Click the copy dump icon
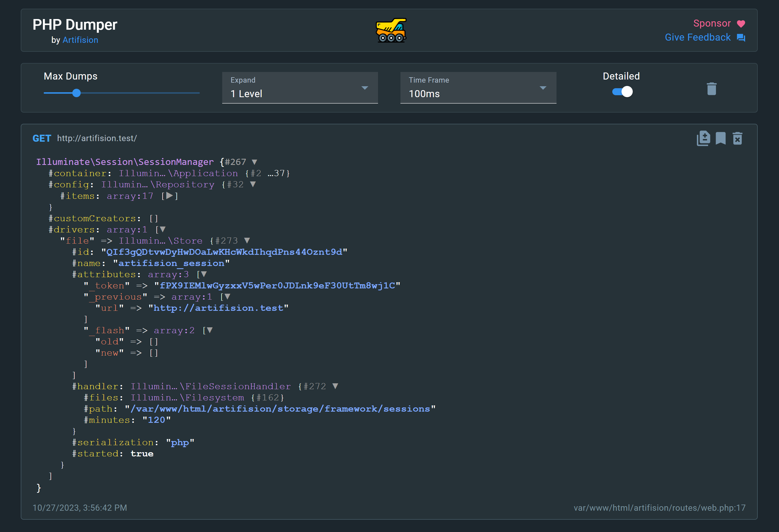Screen dimensions: 779x532 point(704,138)
